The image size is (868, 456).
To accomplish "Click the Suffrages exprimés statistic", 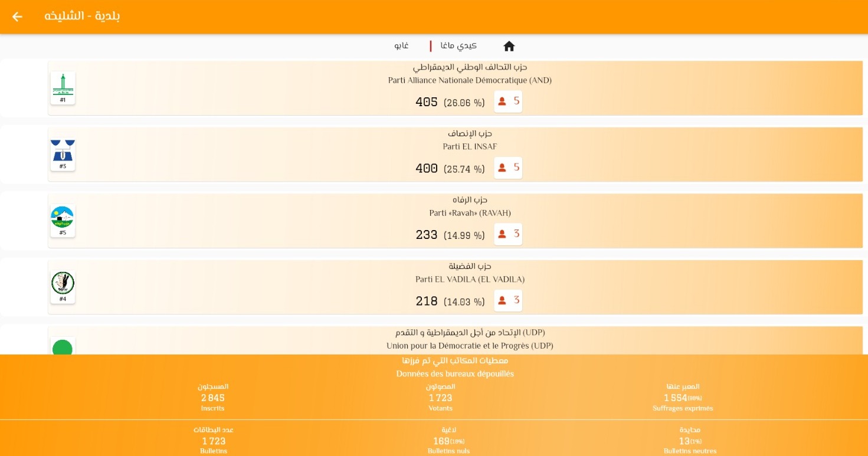I will [683, 398].
